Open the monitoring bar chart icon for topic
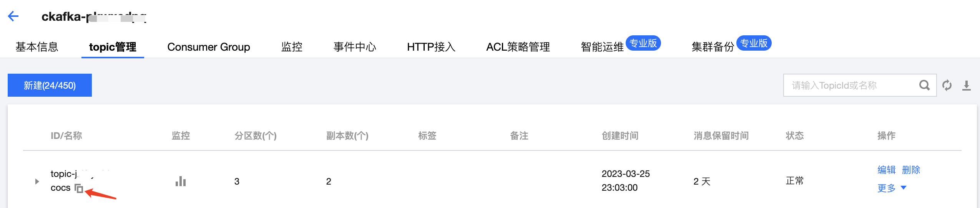Image resolution: width=980 pixels, height=208 pixels. [181, 181]
